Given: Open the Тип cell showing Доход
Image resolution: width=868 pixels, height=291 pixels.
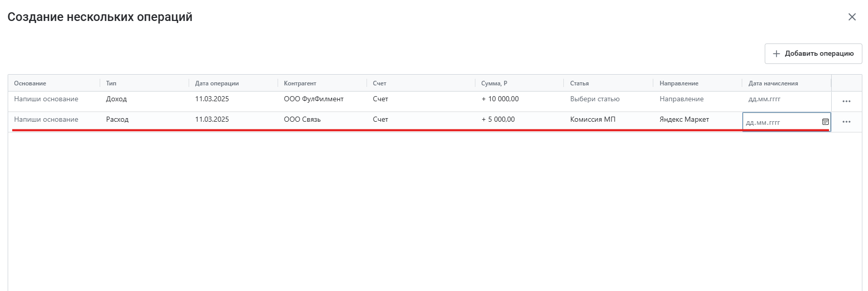Looking at the screenshot, I should pos(144,101).
